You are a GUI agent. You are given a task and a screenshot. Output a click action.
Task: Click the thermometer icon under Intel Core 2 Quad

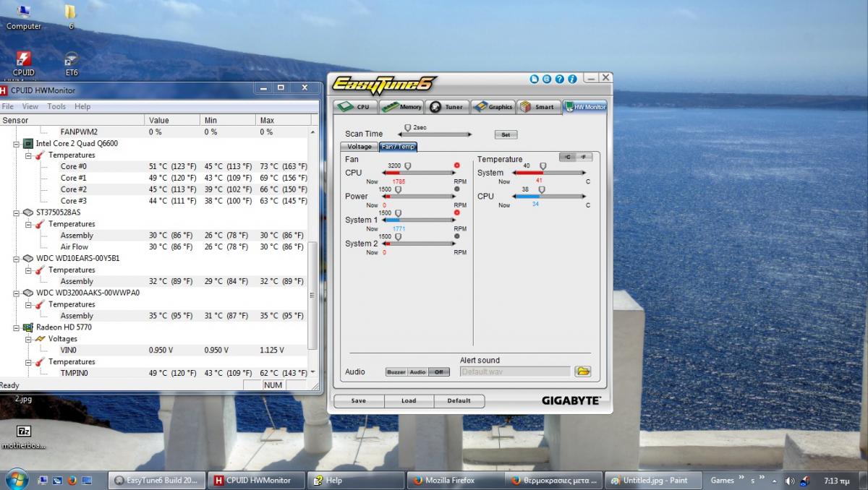tap(41, 155)
